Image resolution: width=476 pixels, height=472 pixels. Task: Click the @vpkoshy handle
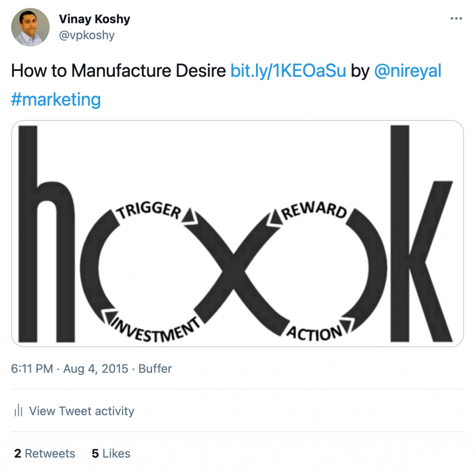[x=86, y=35]
